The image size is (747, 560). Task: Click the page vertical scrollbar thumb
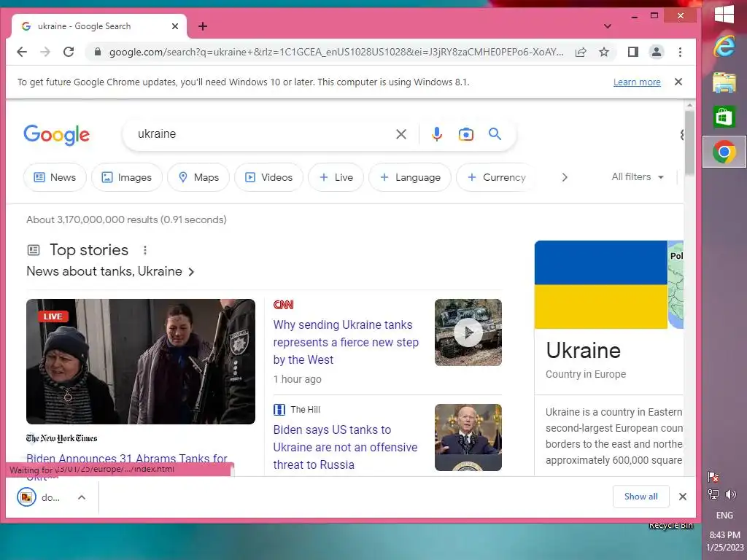tap(689, 142)
